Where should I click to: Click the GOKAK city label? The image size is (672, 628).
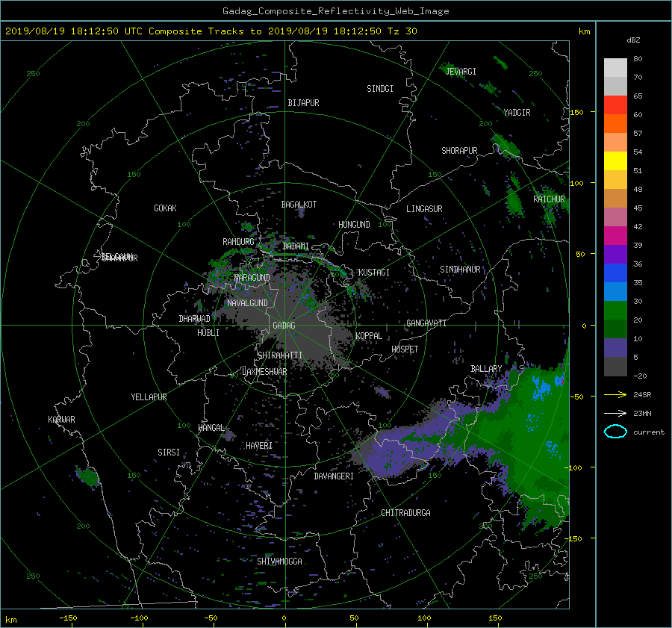coord(166,208)
